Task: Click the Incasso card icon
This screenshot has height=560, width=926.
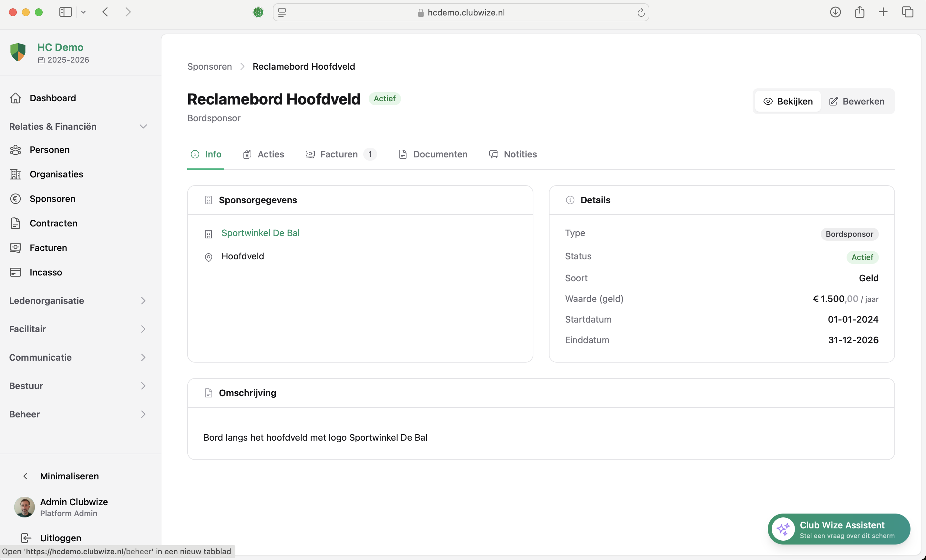Action: click(x=15, y=272)
